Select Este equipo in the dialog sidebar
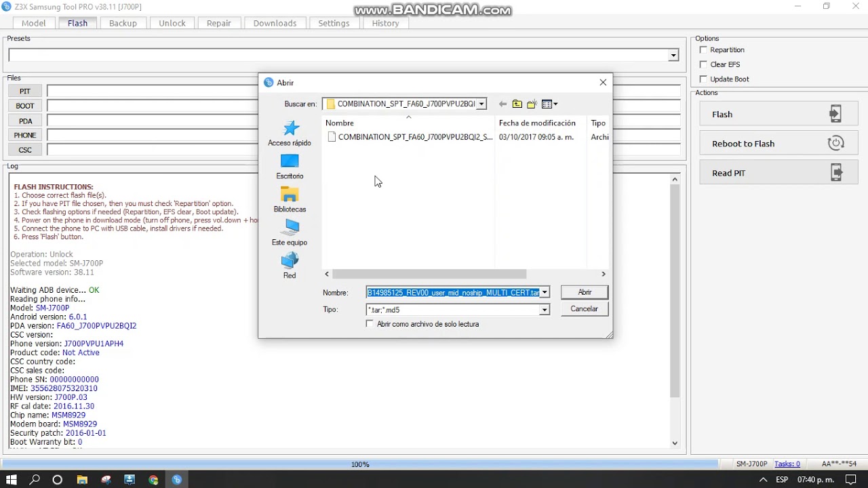The image size is (868, 488). click(x=290, y=233)
